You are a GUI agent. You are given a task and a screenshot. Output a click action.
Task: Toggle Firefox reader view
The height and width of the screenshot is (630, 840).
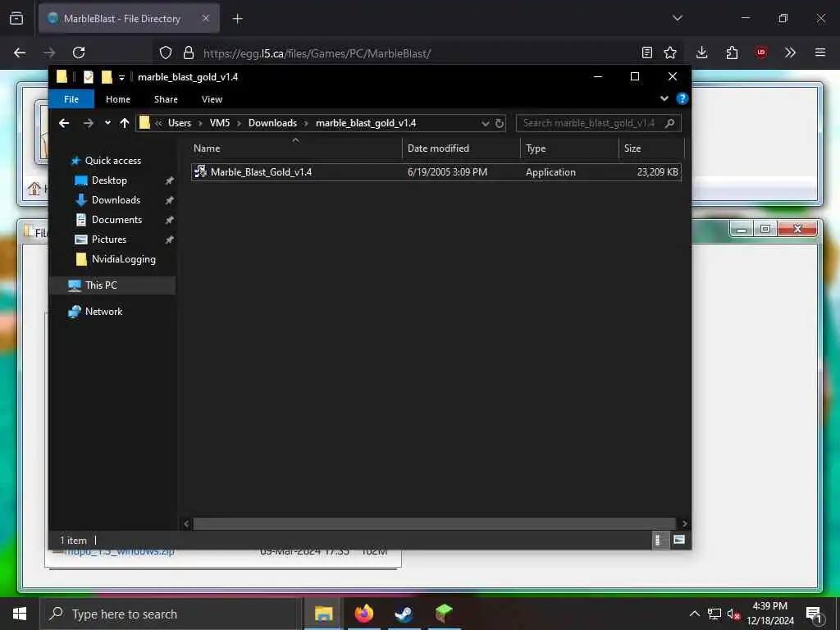tap(647, 52)
